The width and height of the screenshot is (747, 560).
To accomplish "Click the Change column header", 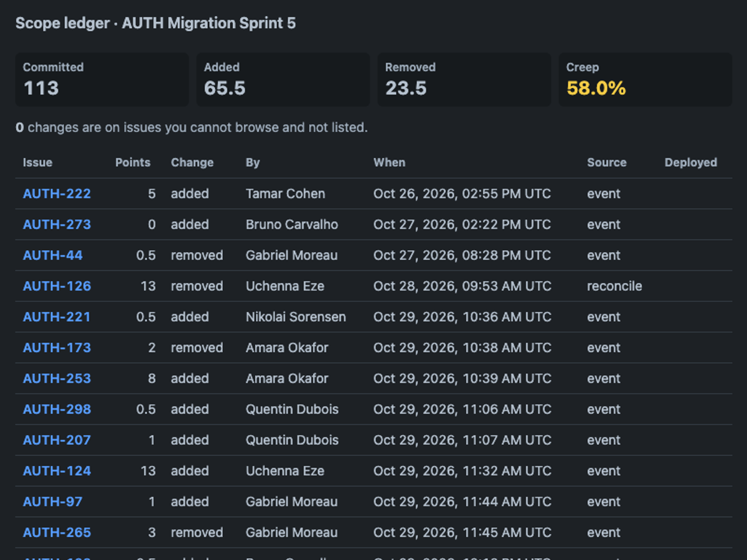I will point(192,162).
